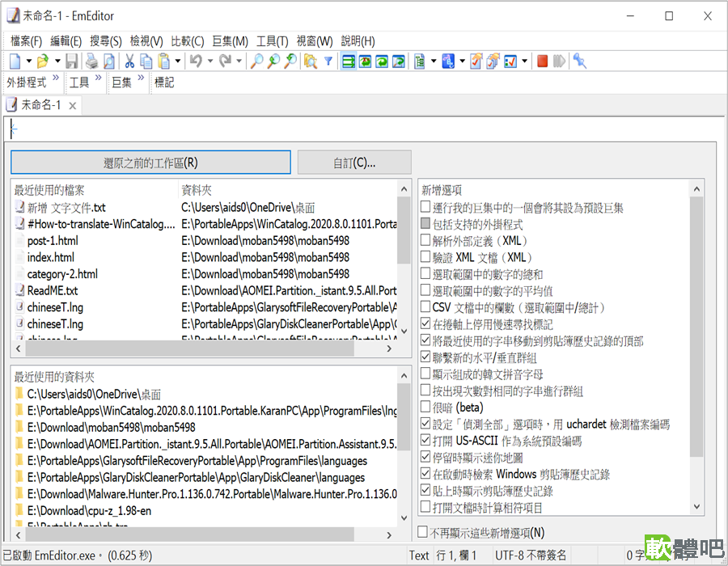Toggle 驗證 XML 文檔 checkbox
Image resolution: width=728 pixels, height=566 pixels.
pos(425,256)
